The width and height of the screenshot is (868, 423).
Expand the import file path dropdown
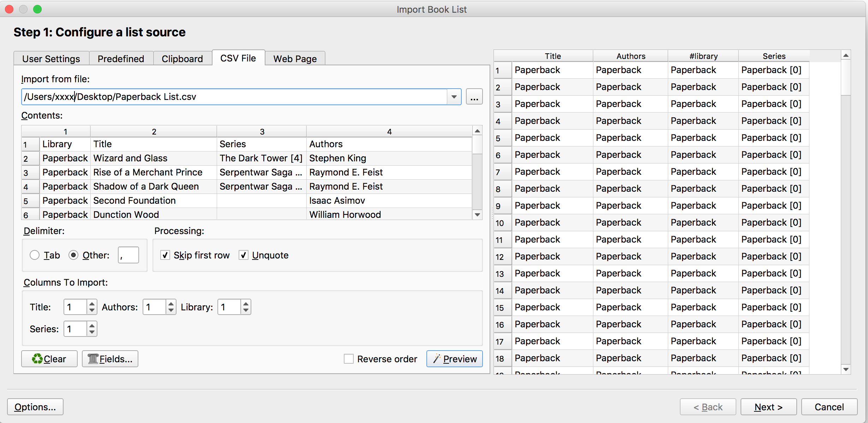454,97
